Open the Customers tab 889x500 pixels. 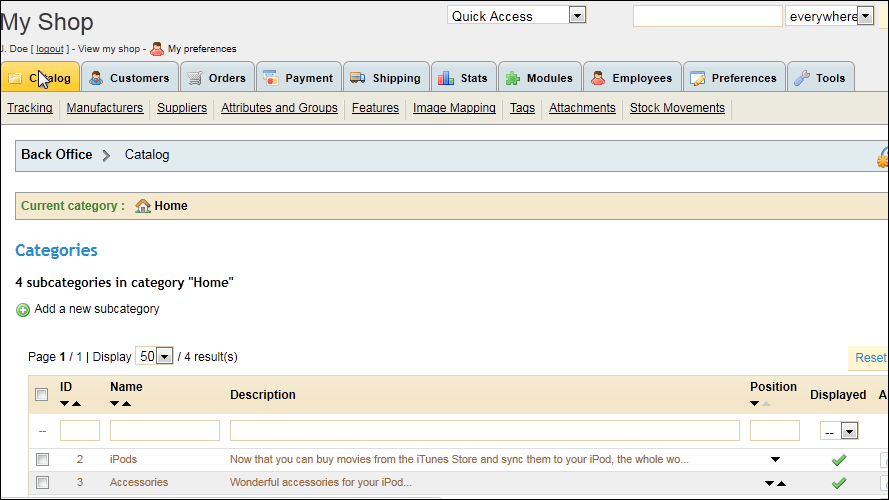pos(131,78)
